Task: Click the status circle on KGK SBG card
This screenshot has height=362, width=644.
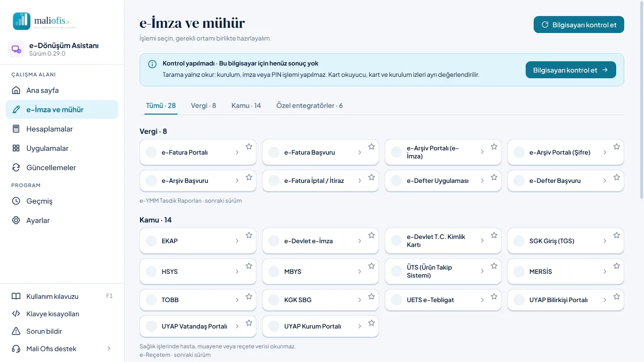Action: click(274, 300)
